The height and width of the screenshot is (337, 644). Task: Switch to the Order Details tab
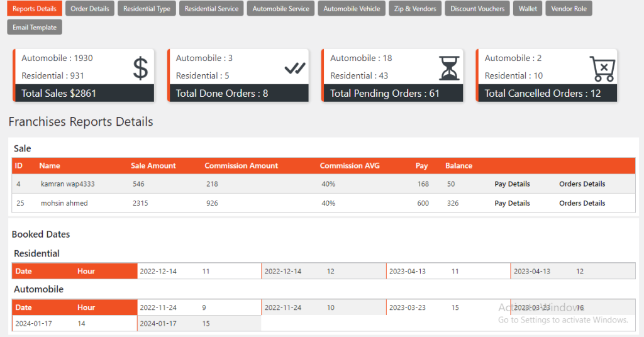coord(90,9)
